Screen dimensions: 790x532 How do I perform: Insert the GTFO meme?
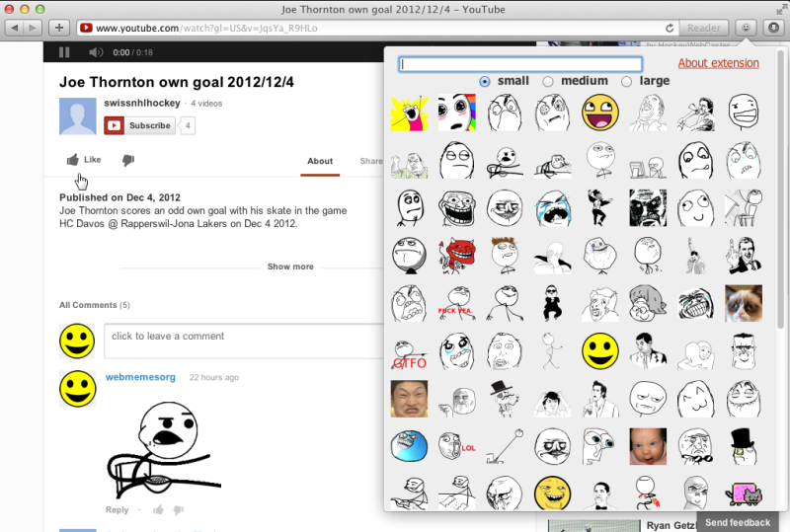pos(409,351)
